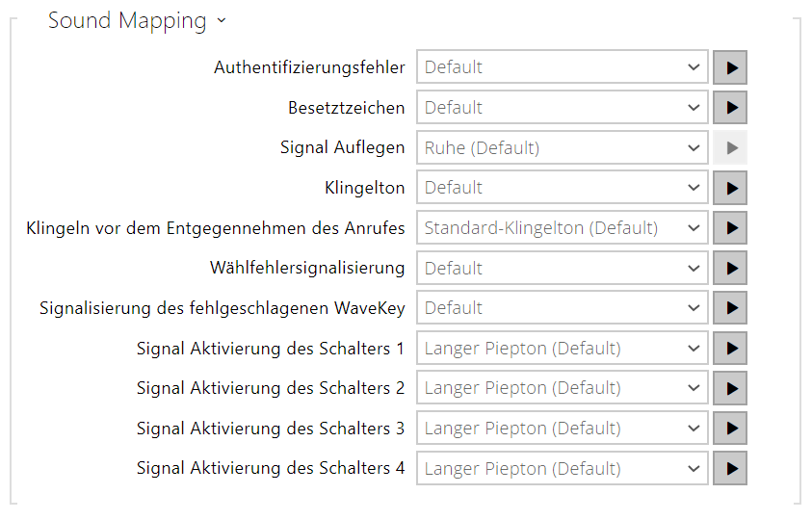This screenshot has width=812, height=520.
Task: Play the Schalter 4 activation sound
Action: (x=730, y=468)
